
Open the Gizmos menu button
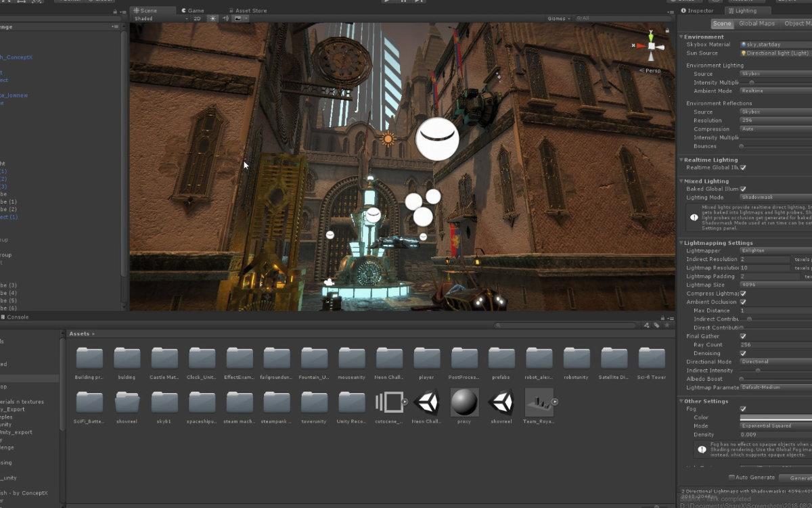[x=559, y=19]
